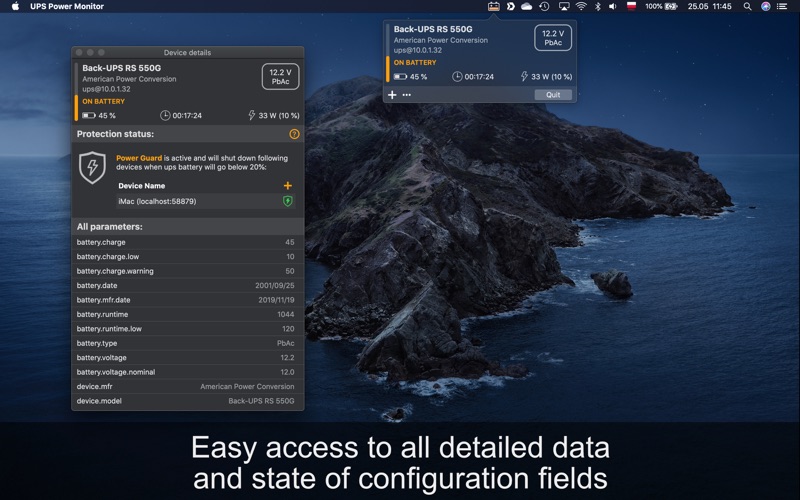The width and height of the screenshot is (800, 500).
Task: Click ON BATTERY status in Device details
Action: [x=104, y=102]
